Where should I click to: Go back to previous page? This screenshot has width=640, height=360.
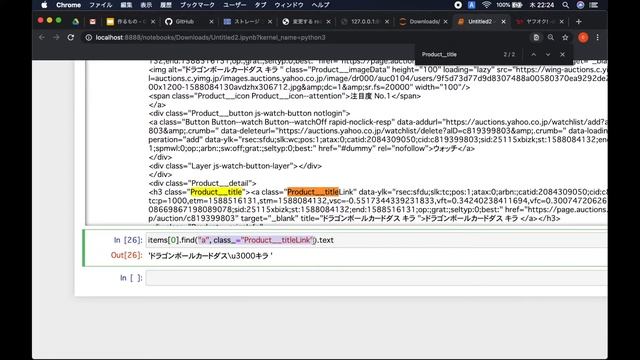42,37
